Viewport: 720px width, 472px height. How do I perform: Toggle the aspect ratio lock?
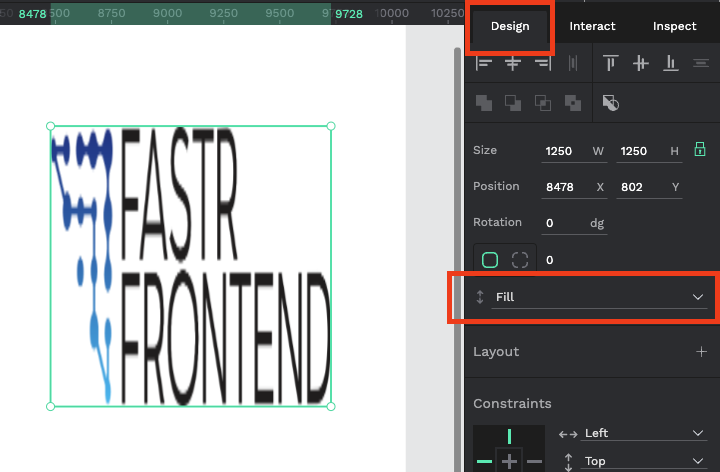pos(700,150)
